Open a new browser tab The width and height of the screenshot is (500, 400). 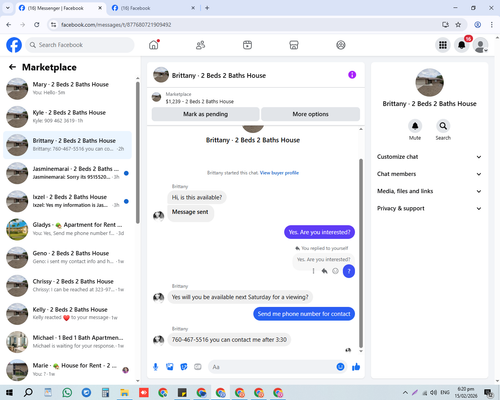pyautogui.click(x=207, y=8)
